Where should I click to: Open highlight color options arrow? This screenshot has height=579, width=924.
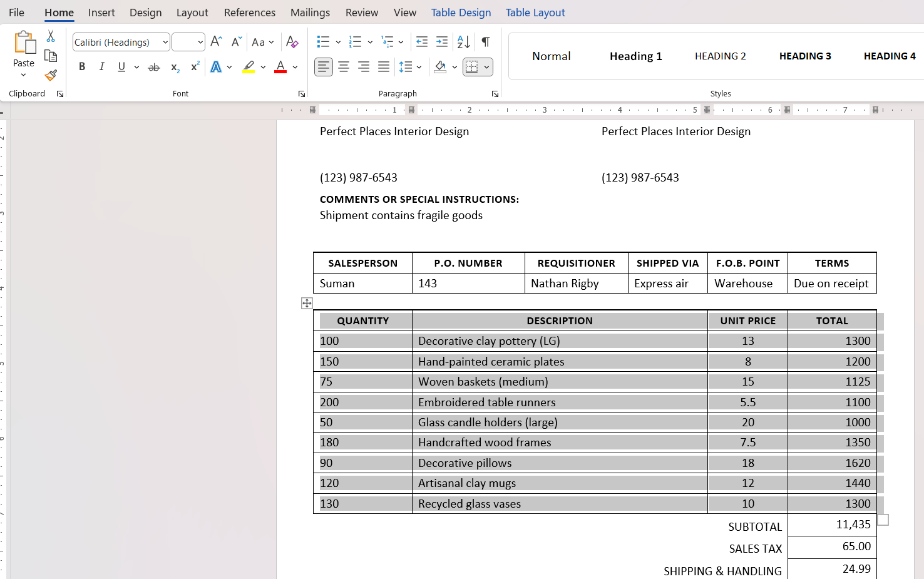pyautogui.click(x=263, y=67)
